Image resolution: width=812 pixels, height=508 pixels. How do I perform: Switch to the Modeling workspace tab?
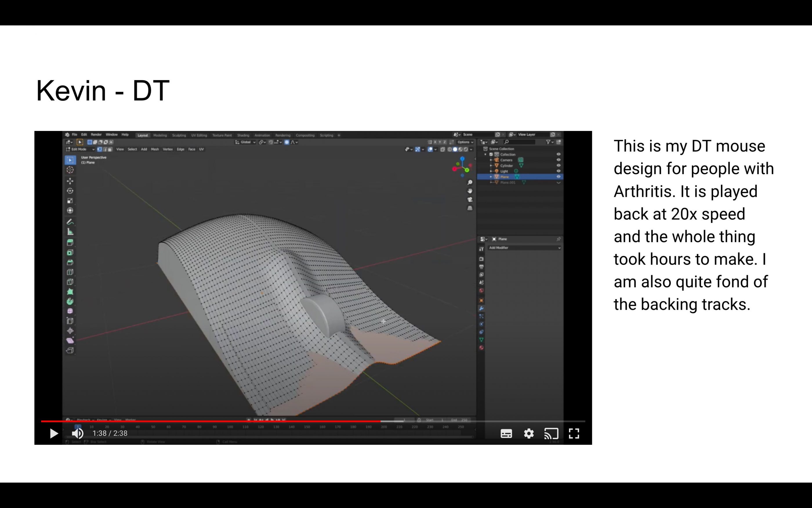pyautogui.click(x=160, y=135)
